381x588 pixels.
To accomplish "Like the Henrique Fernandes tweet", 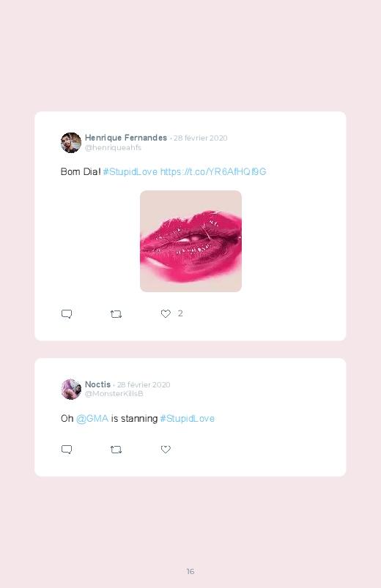I will [x=166, y=313].
